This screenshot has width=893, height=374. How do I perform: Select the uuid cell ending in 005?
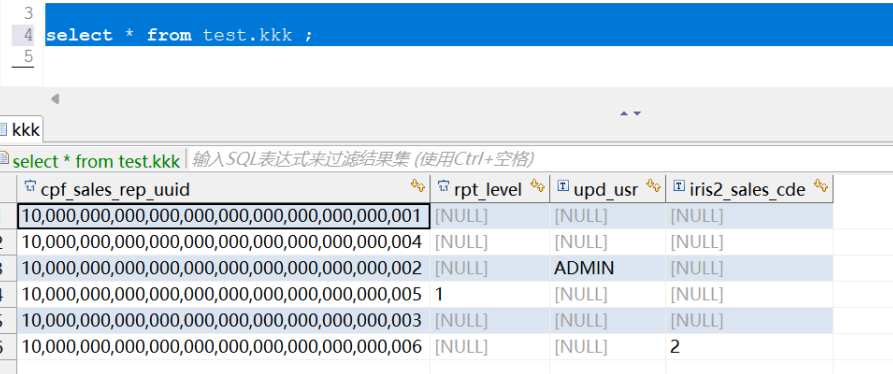click(x=223, y=294)
